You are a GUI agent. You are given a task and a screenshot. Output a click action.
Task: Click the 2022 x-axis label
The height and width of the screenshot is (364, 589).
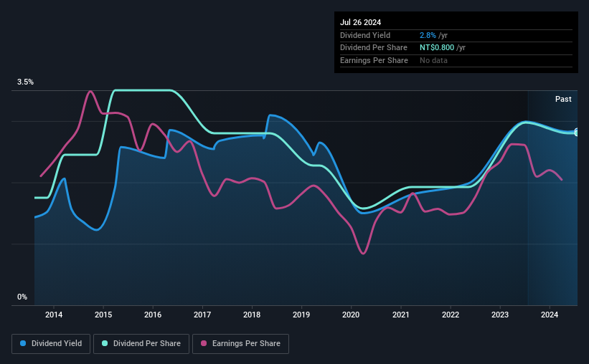[x=451, y=315]
